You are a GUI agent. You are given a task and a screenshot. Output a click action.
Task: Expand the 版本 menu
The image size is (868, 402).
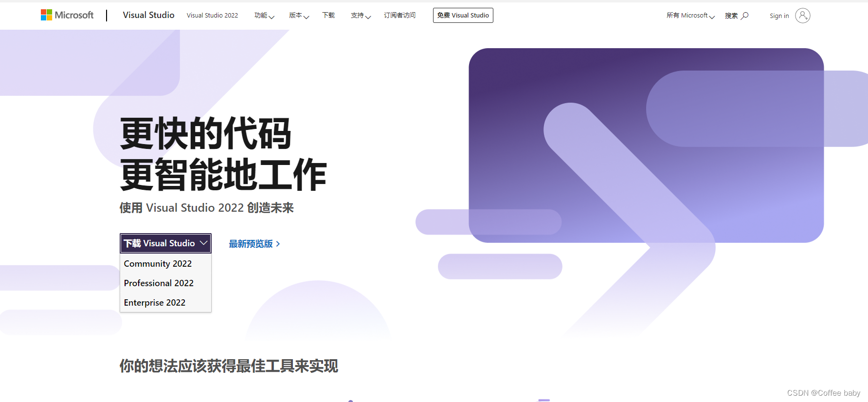click(x=299, y=16)
